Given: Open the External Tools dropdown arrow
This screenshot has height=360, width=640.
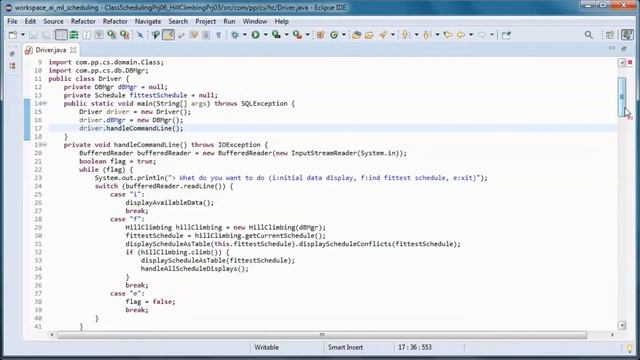Looking at the screenshot, I should (308, 35).
